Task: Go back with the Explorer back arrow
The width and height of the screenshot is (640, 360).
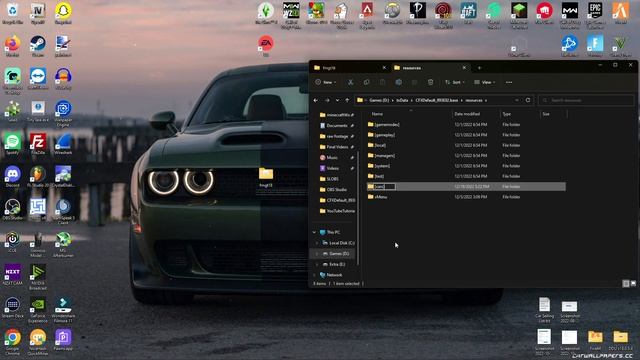Action: (316, 100)
